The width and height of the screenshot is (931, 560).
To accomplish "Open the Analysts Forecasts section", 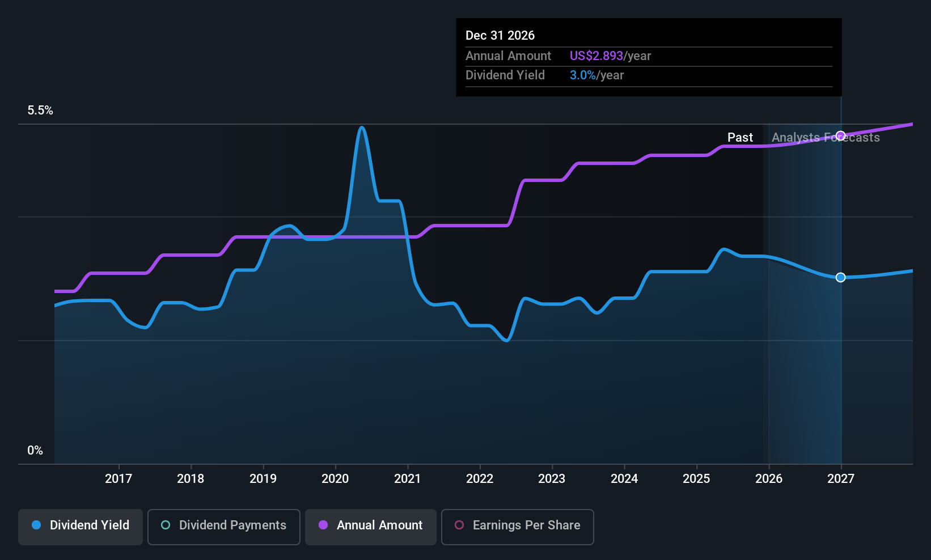I will click(x=826, y=137).
